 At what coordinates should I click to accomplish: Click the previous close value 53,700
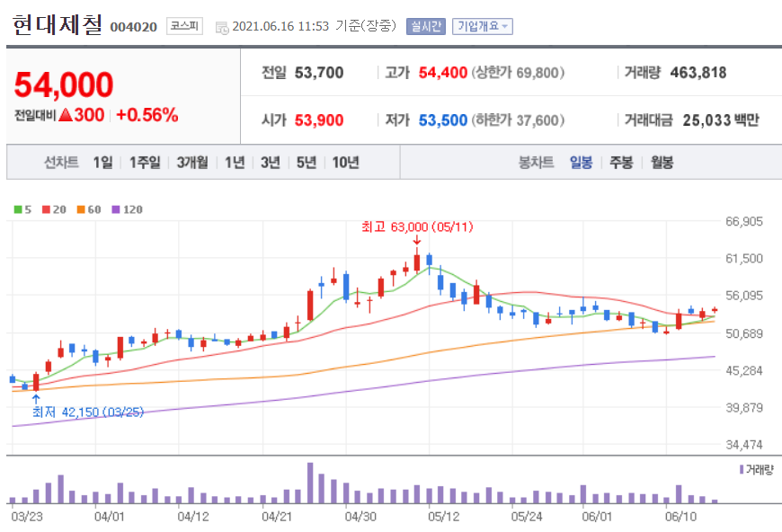click(319, 73)
